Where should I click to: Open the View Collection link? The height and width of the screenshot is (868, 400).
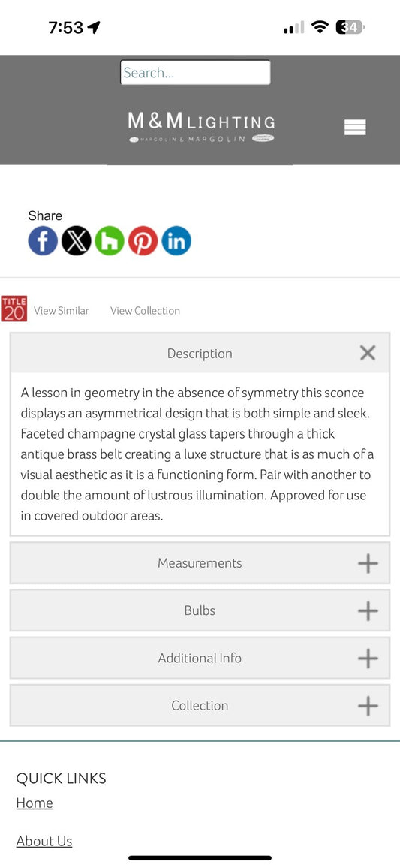145,311
